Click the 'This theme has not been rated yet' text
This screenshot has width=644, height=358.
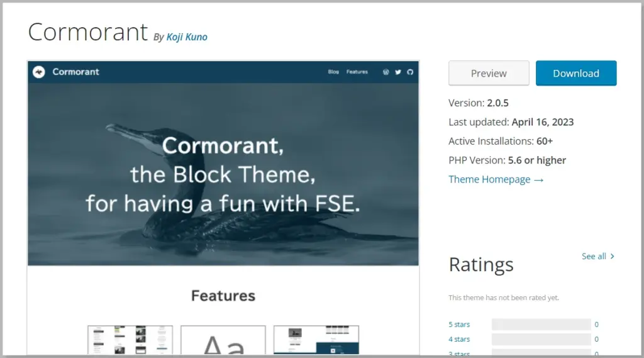click(504, 298)
